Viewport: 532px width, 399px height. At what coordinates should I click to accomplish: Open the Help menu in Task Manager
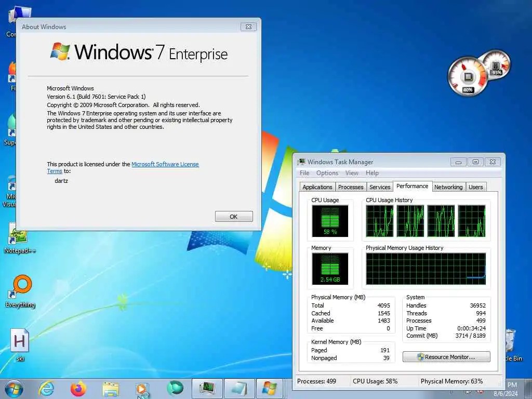[x=372, y=173]
